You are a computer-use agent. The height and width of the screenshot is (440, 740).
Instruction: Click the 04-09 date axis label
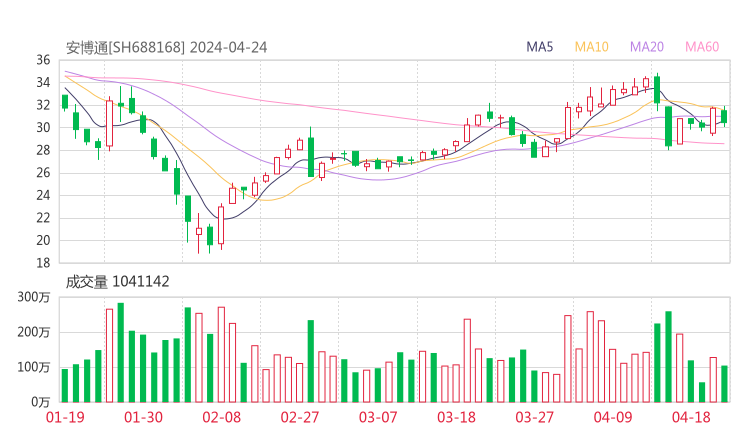613,417
